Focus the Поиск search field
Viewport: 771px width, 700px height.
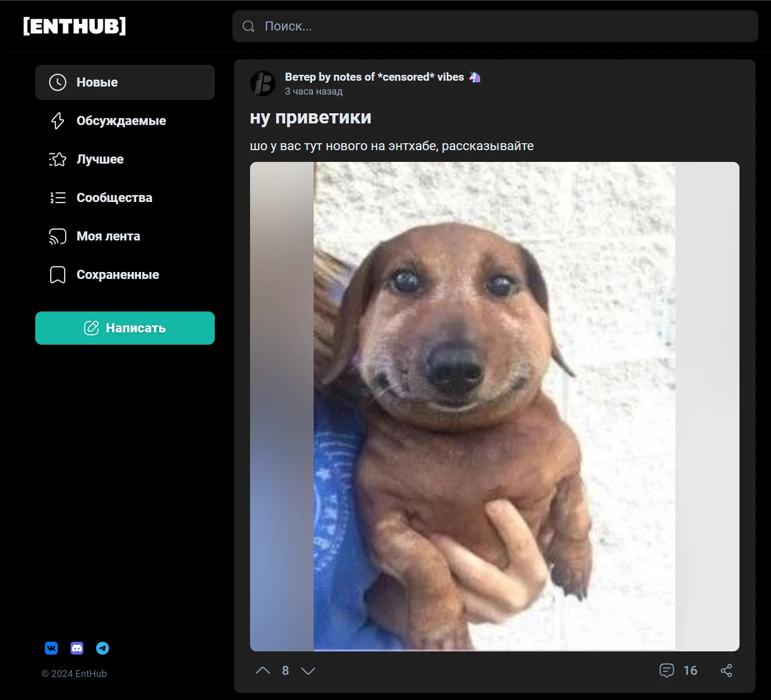pyautogui.click(x=495, y=26)
